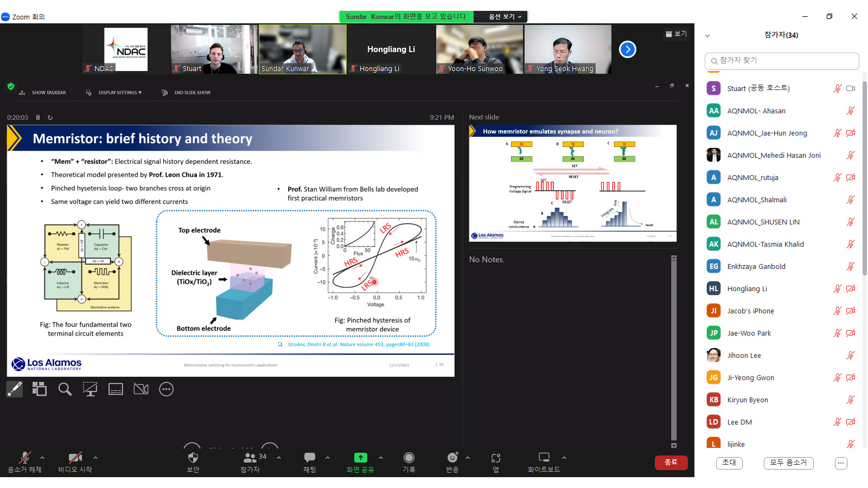The image size is (868, 488).
Task: Toggle subtitles icon in presenter view
Action: (x=116, y=389)
